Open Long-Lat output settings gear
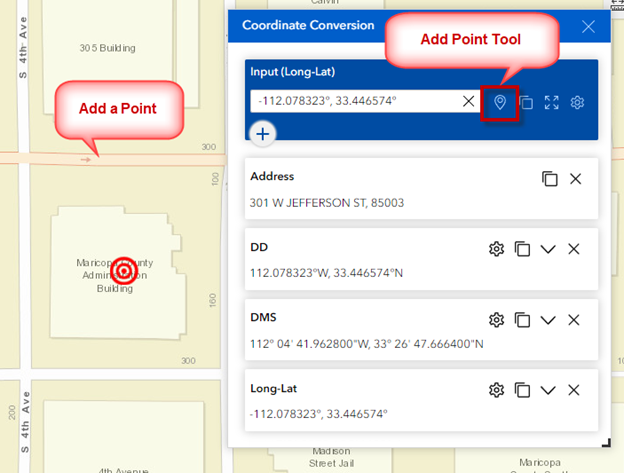 496,390
